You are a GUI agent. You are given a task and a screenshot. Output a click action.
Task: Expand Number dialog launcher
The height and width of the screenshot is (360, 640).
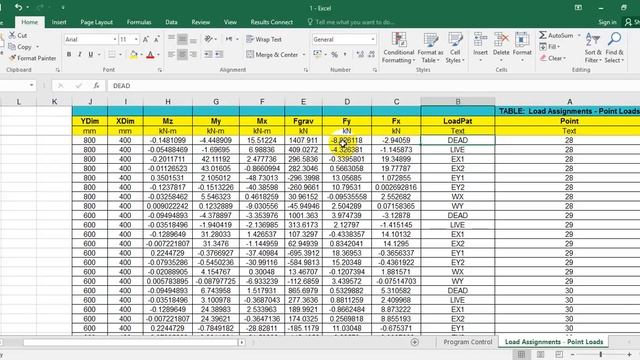375,70
